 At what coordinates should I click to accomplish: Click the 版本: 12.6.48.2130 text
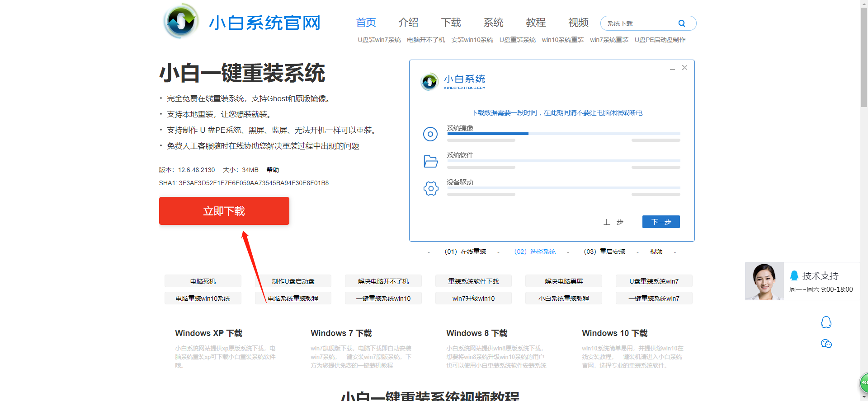(x=187, y=170)
